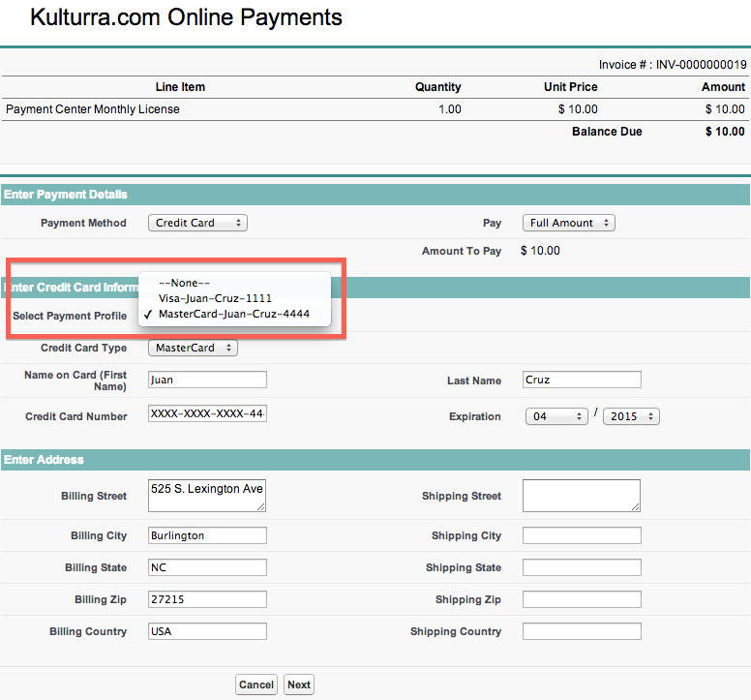The height and width of the screenshot is (700, 751).
Task: Click the Shipping Country field
Action: pyautogui.click(x=582, y=631)
